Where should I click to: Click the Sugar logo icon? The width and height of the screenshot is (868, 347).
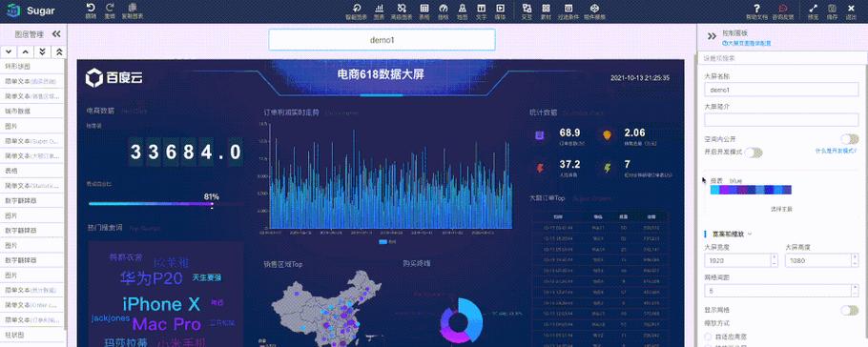12,10
